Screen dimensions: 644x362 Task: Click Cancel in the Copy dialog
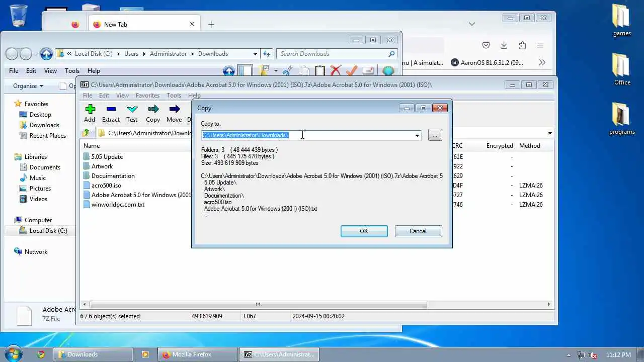click(x=418, y=231)
